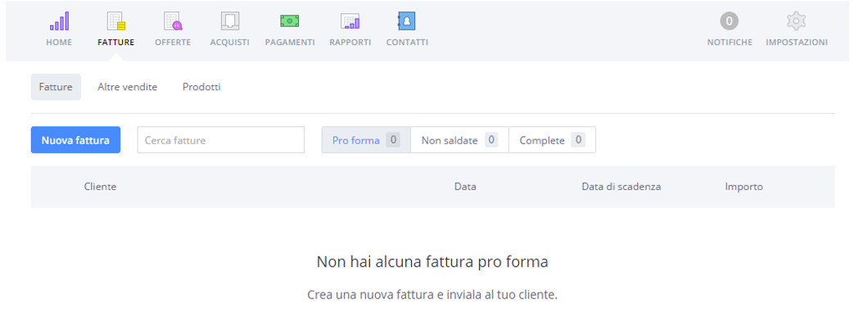Screen dimensions: 868x318
Task: Switch to Prodotti tab
Action: (x=201, y=87)
